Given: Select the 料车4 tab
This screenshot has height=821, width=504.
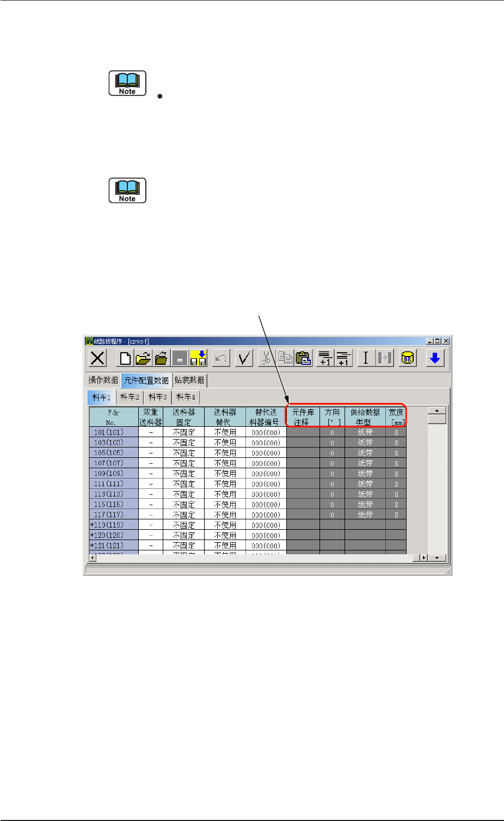Looking at the screenshot, I should pos(186,397).
